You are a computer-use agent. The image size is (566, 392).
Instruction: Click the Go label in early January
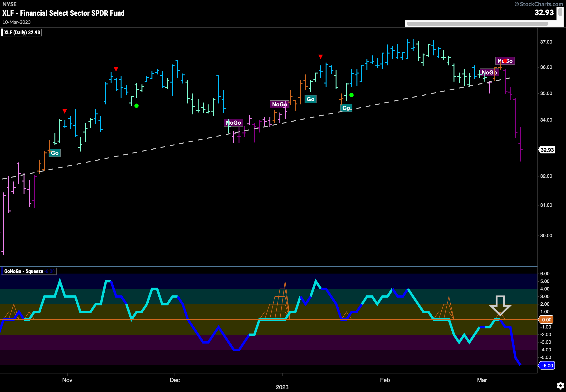coord(310,99)
